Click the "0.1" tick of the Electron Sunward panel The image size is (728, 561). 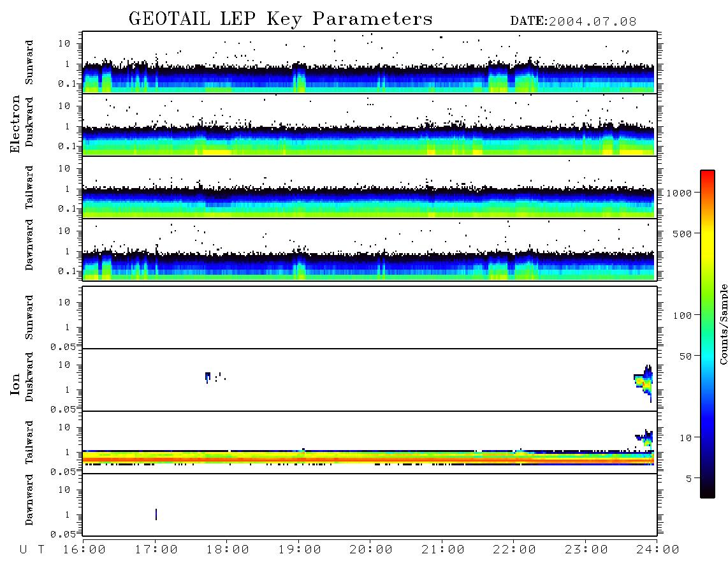pyautogui.click(x=67, y=84)
